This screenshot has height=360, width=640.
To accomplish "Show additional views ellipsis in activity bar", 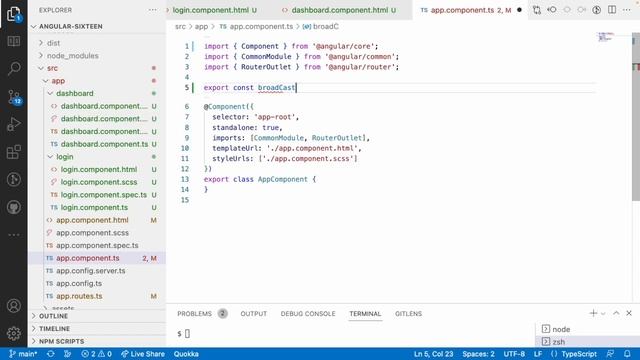I will coord(14,235).
